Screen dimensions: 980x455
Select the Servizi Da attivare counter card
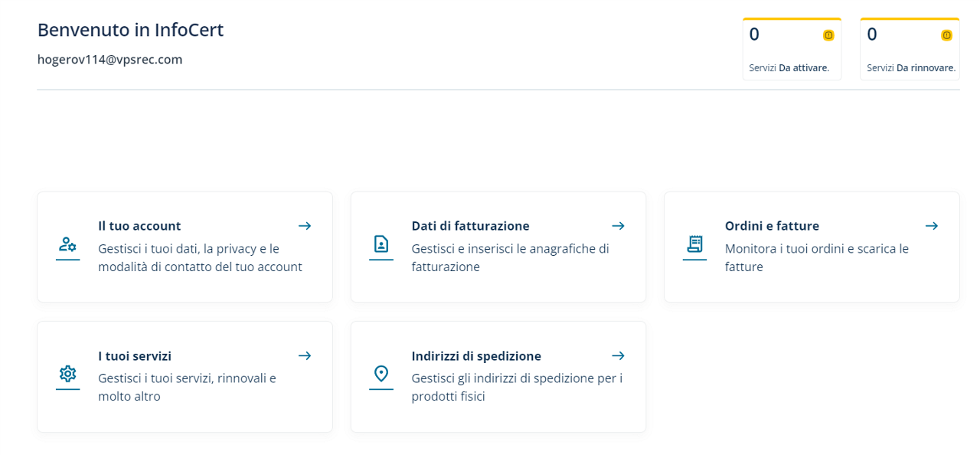[792, 49]
